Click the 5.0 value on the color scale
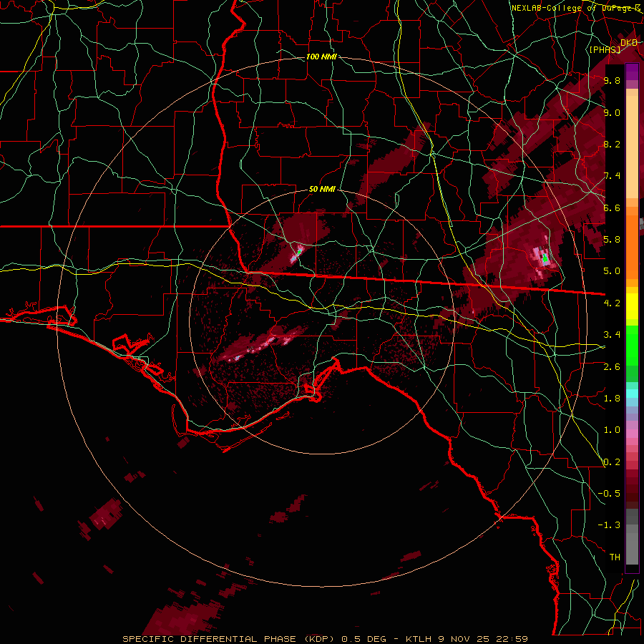The width and height of the screenshot is (644, 644). pos(612,271)
